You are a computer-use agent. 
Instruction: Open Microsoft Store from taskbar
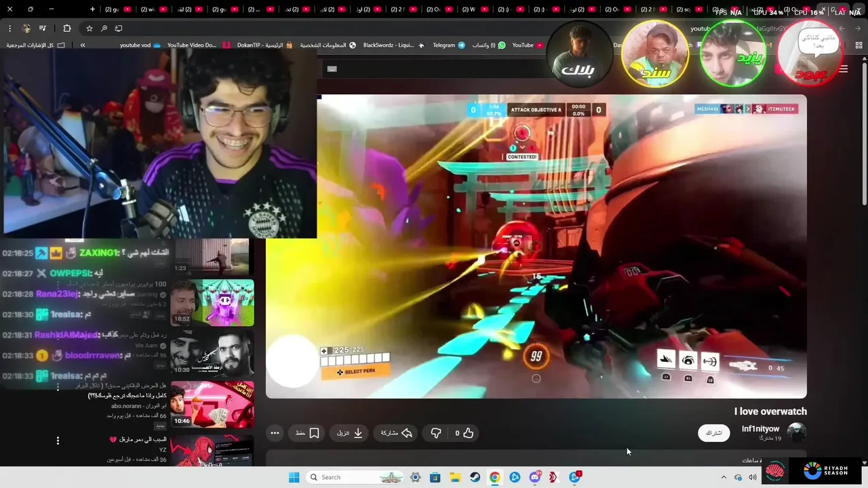(435, 477)
